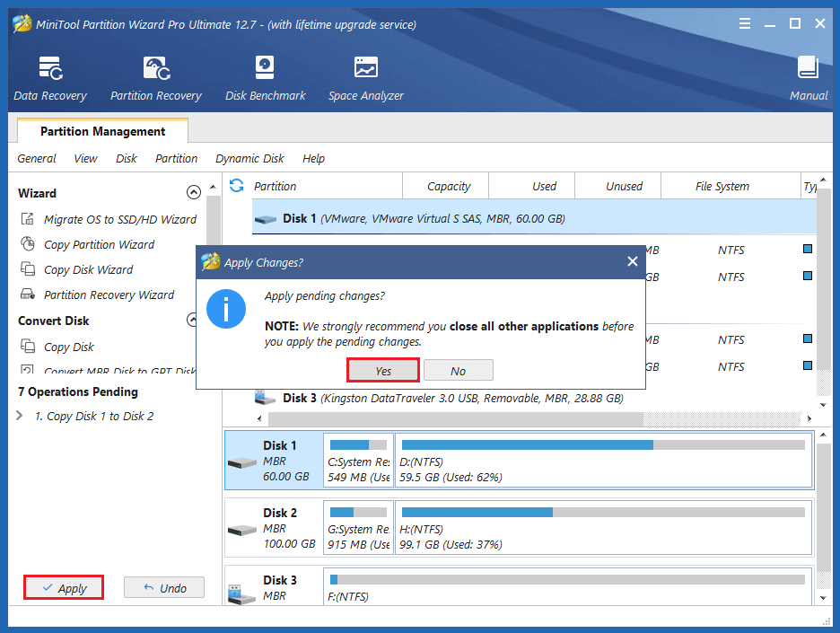Open the Partition menu
Image resolution: width=840 pixels, height=633 pixels.
(x=176, y=159)
